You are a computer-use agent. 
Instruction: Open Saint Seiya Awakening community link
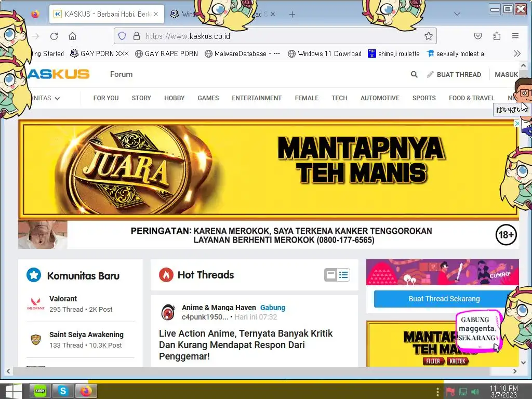[87, 335]
